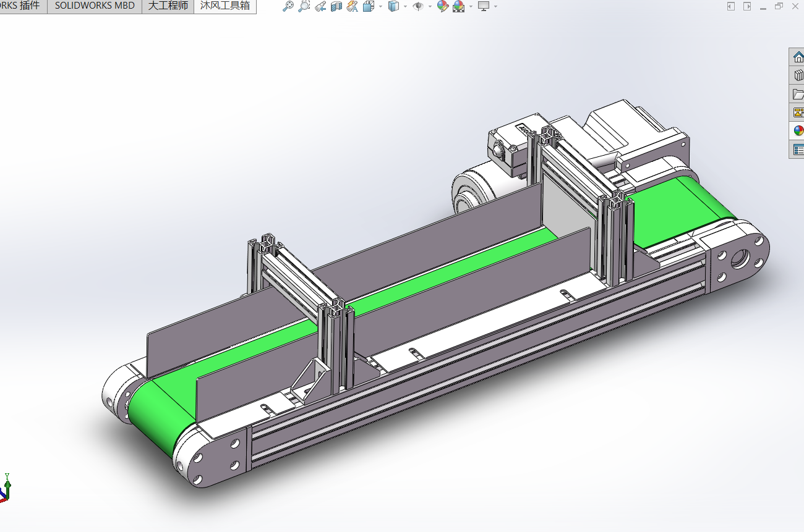Expand the View Settings dropdown arrow

point(495,7)
